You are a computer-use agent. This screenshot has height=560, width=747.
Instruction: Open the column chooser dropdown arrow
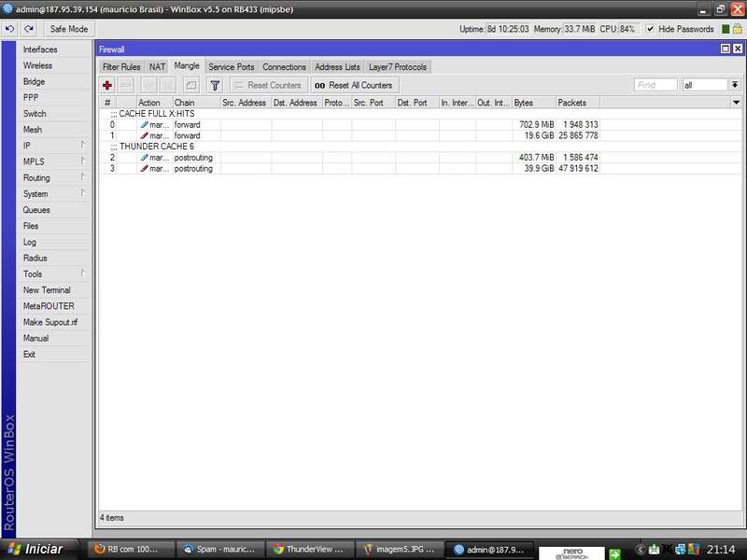click(x=736, y=103)
